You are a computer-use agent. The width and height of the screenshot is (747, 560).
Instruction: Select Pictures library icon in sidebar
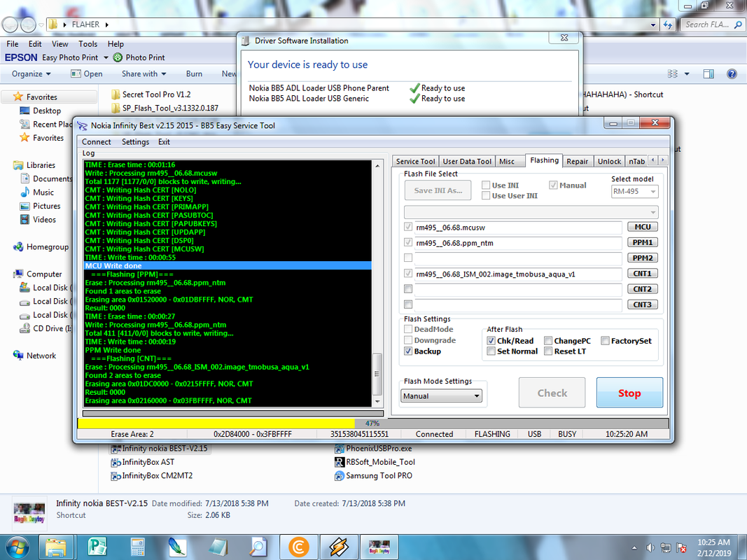(25, 206)
